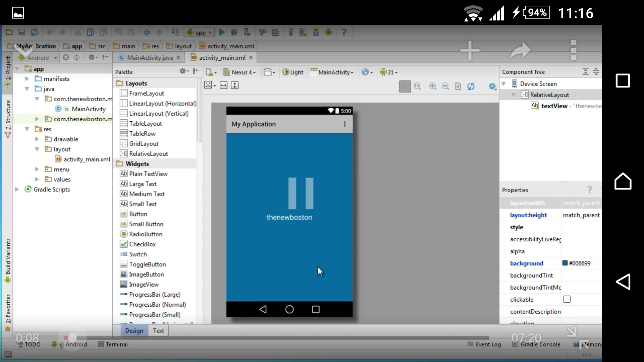Open the Nexus 4 device dropdown
This screenshot has width=644, height=362.
pos(239,72)
